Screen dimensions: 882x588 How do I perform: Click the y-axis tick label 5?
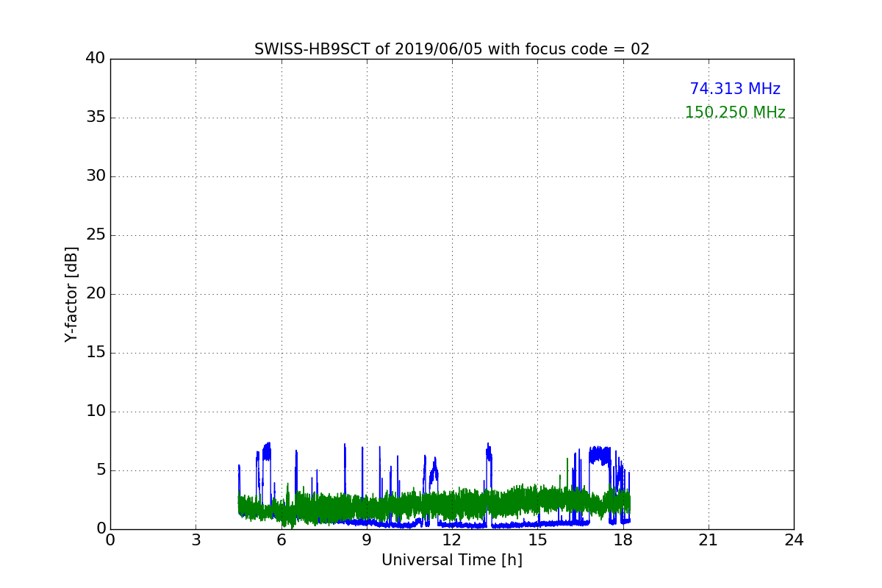101,470
